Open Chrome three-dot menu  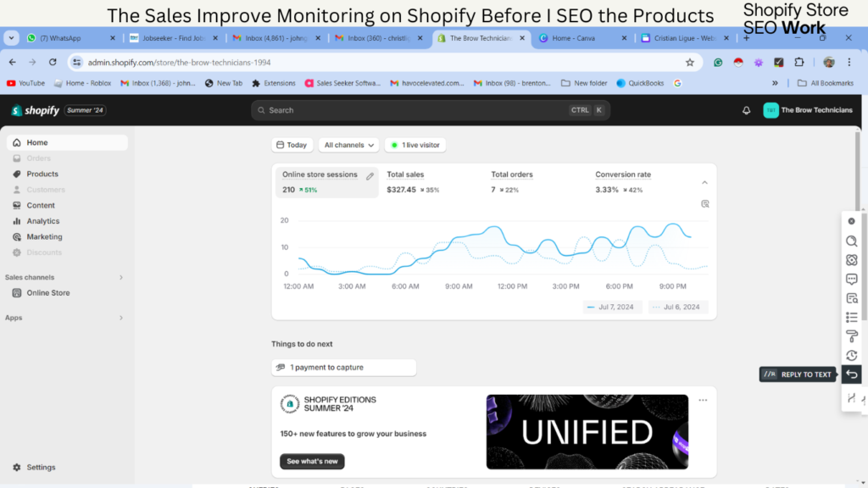tap(849, 63)
